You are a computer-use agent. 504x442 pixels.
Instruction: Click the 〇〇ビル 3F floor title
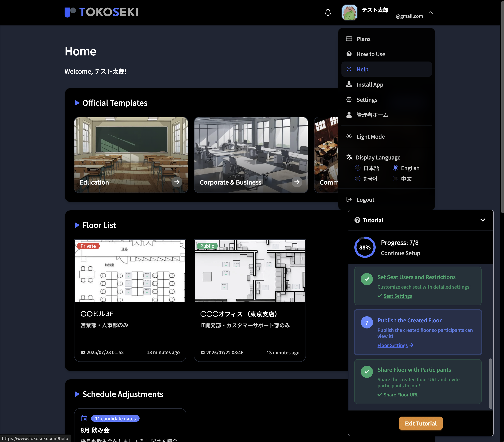point(97,314)
